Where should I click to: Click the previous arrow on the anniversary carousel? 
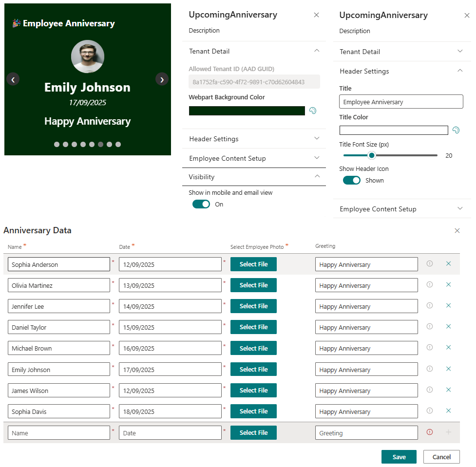pos(13,79)
